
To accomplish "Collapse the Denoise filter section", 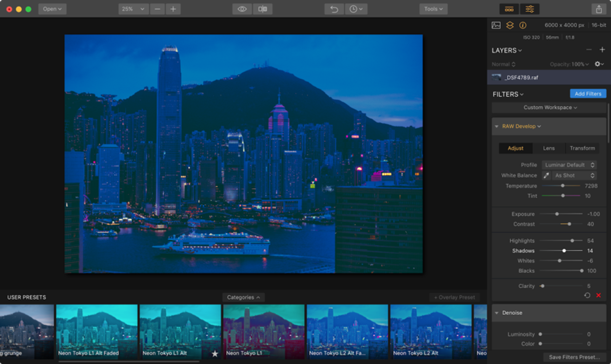I will point(497,313).
